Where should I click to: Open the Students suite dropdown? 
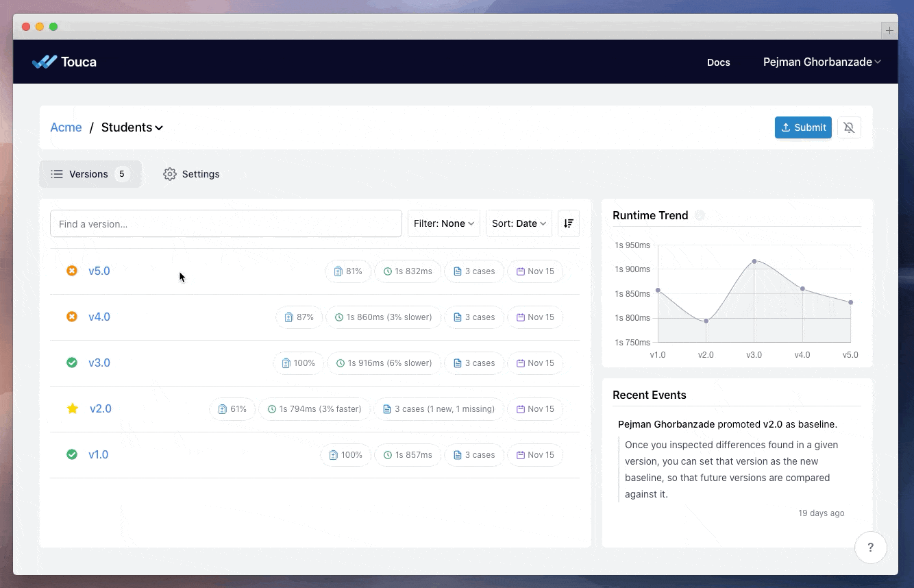pyautogui.click(x=132, y=127)
